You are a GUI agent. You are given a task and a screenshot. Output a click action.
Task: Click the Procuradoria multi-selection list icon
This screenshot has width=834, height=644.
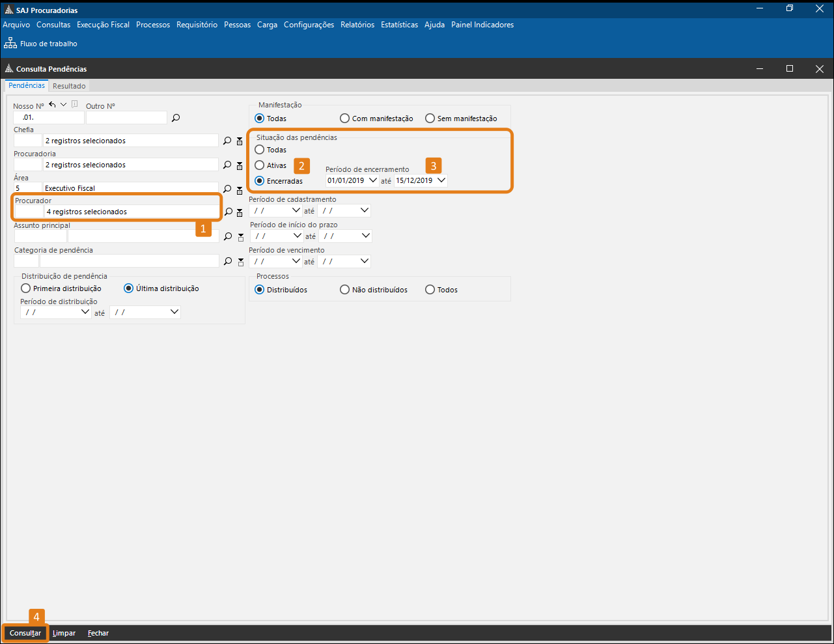[240, 165]
